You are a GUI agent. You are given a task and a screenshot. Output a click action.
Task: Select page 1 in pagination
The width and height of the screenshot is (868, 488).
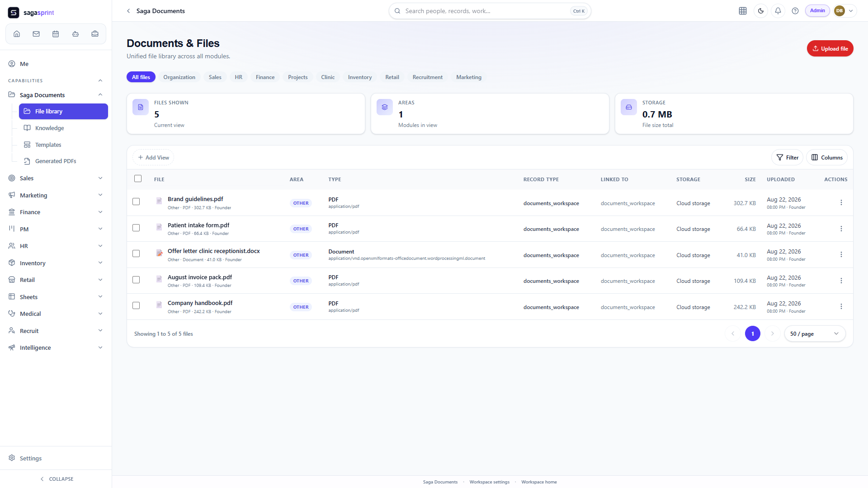point(753,333)
